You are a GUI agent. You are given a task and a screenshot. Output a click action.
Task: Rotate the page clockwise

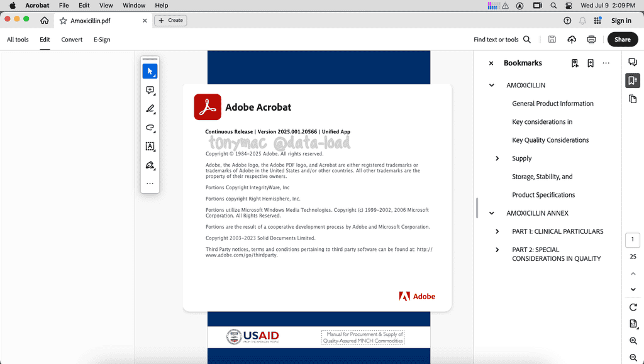coord(633,307)
